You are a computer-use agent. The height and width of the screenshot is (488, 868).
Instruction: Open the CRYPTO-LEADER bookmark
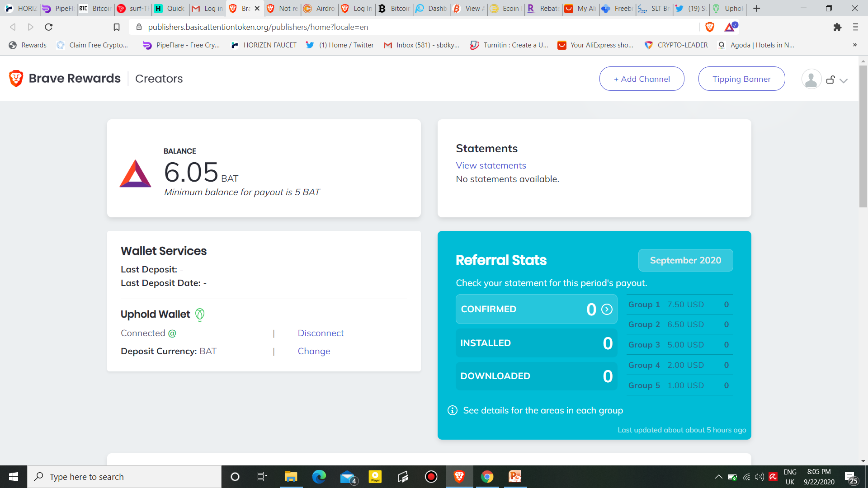676,45
